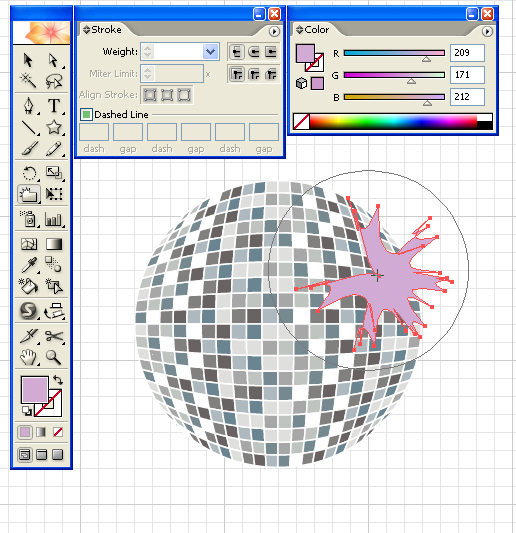
Task: Select the Scale tool
Action: click(53, 173)
